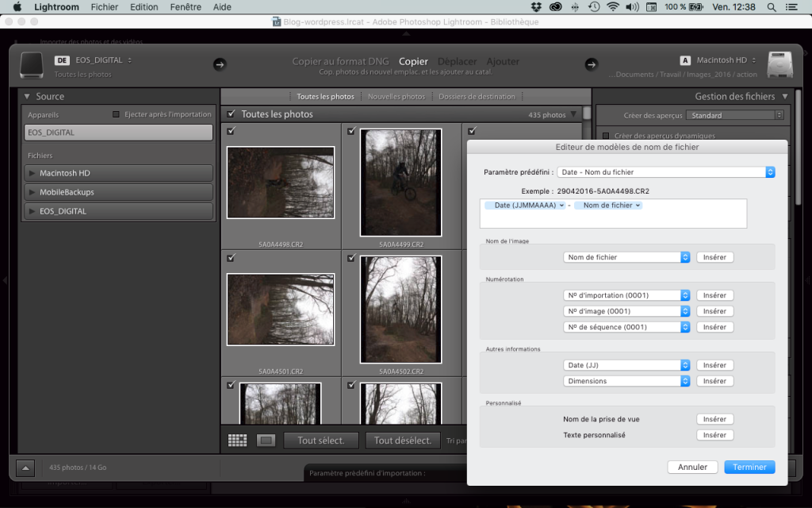The height and width of the screenshot is (508, 812).
Task: Open the Nom de fichier token menu in template
Action: (x=608, y=206)
